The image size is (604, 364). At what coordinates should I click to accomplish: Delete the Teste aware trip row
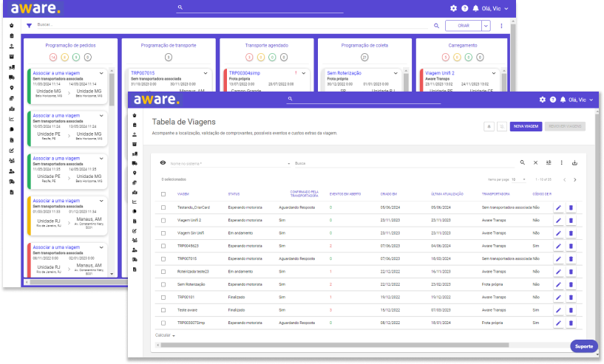coord(571,310)
